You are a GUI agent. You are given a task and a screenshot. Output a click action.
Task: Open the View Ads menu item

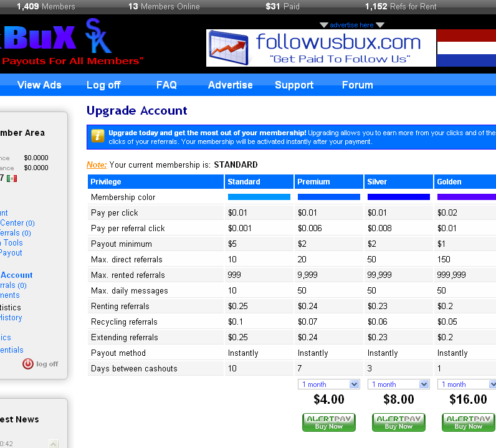pyautogui.click(x=39, y=85)
